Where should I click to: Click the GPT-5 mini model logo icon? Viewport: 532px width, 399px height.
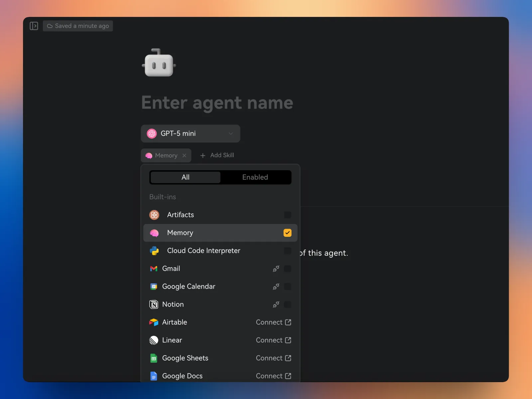(x=152, y=134)
